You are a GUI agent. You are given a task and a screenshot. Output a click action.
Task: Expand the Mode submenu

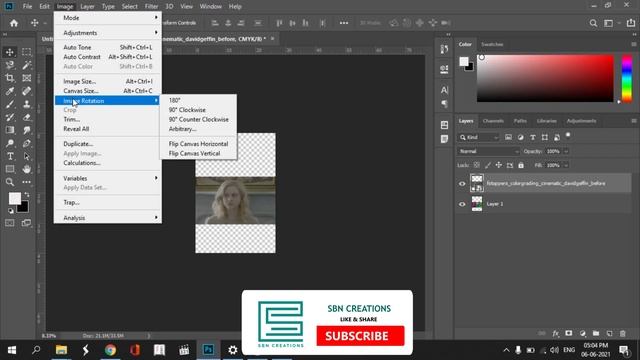tap(108, 18)
